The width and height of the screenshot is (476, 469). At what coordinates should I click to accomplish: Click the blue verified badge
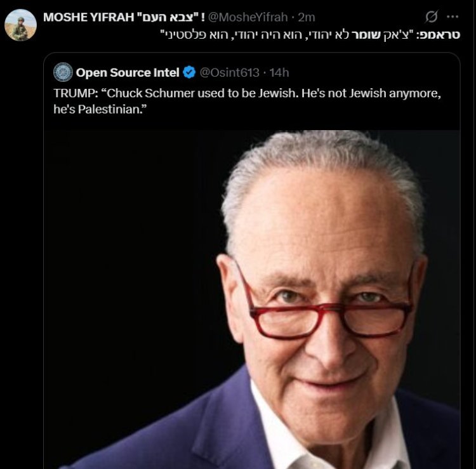(189, 73)
